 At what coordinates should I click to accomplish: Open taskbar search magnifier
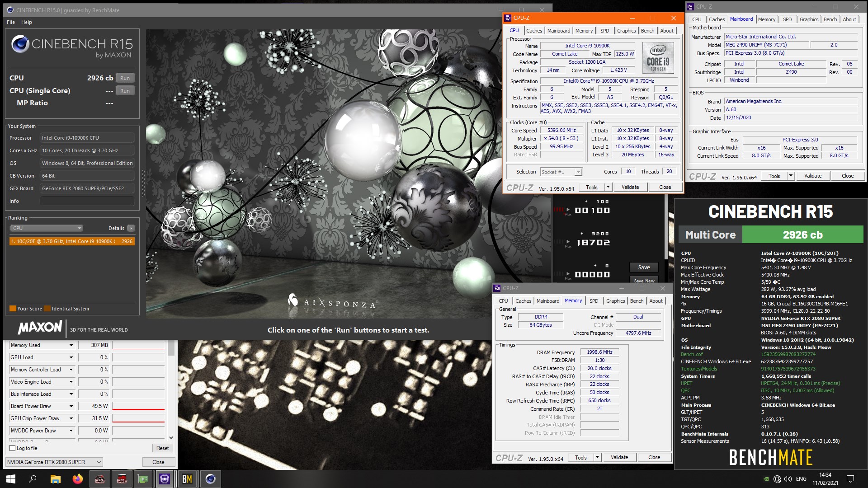coord(33,479)
